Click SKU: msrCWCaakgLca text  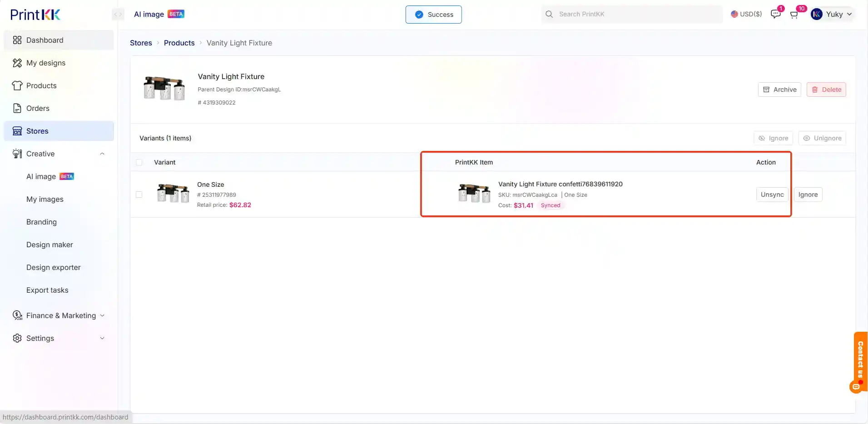(528, 195)
